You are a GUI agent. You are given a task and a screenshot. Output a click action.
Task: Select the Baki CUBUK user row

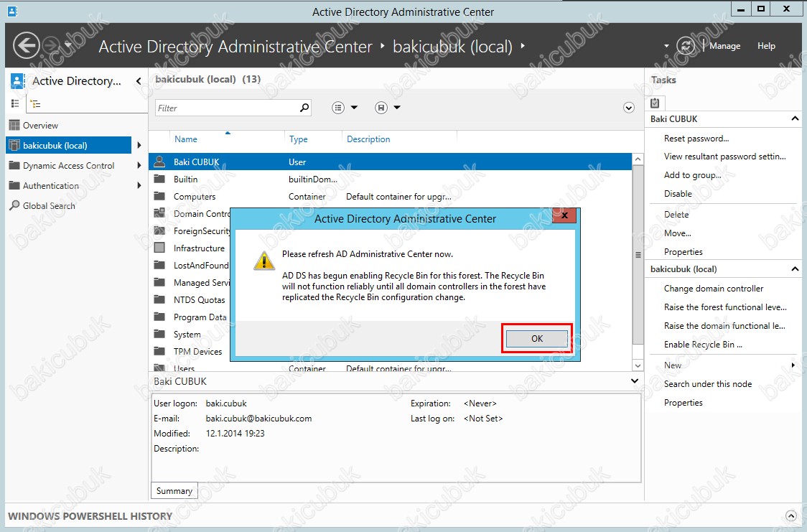390,162
